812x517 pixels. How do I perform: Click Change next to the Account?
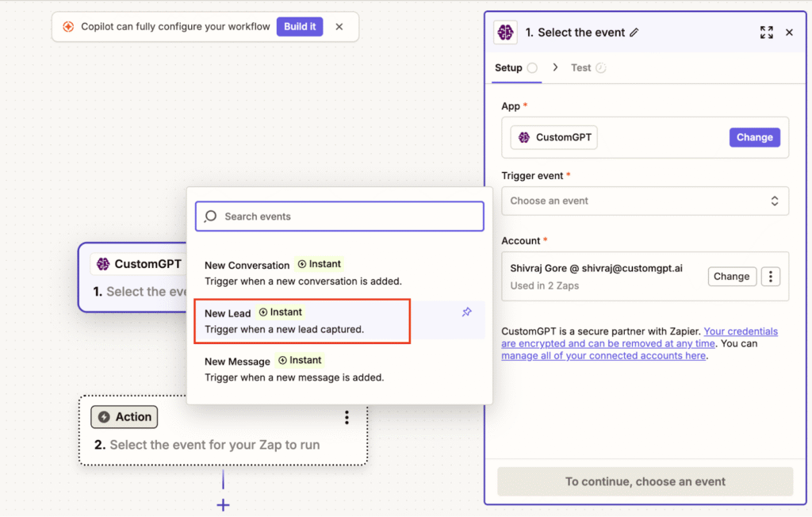coord(731,276)
